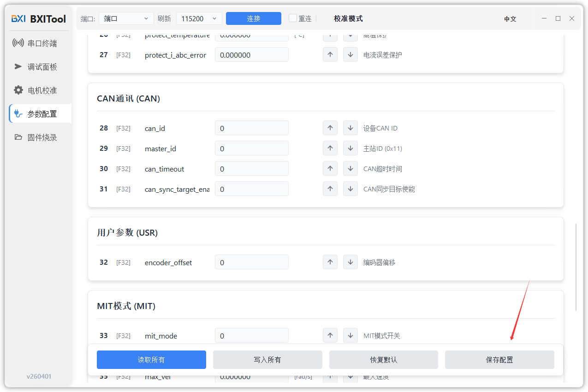Open the 固件烧录 firmware flashing page
The height and width of the screenshot is (392, 588).
coord(40,137)
